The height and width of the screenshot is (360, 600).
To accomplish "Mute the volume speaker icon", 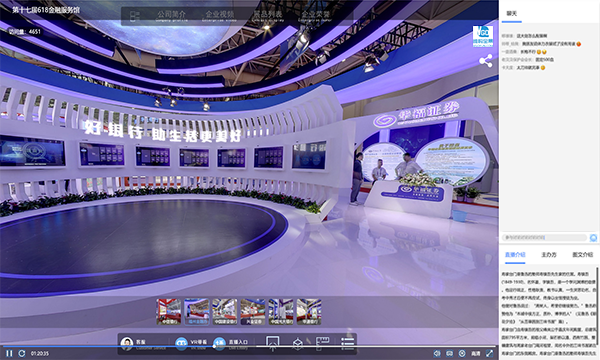I will (437, 353).
